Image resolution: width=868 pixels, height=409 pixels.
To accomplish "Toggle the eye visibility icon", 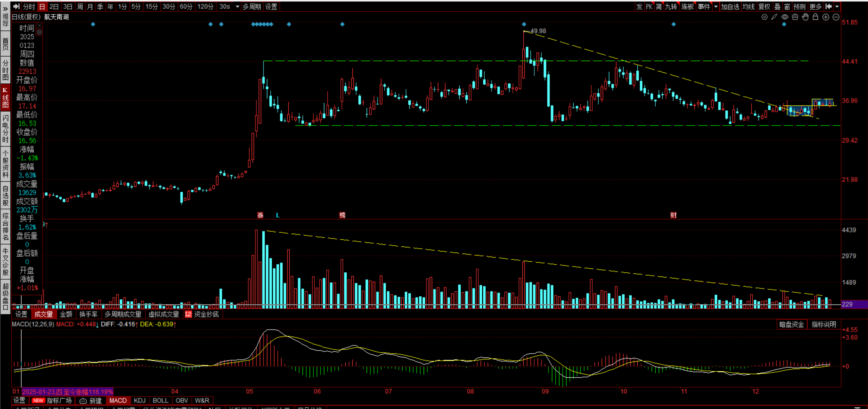I will pos(785,17).
